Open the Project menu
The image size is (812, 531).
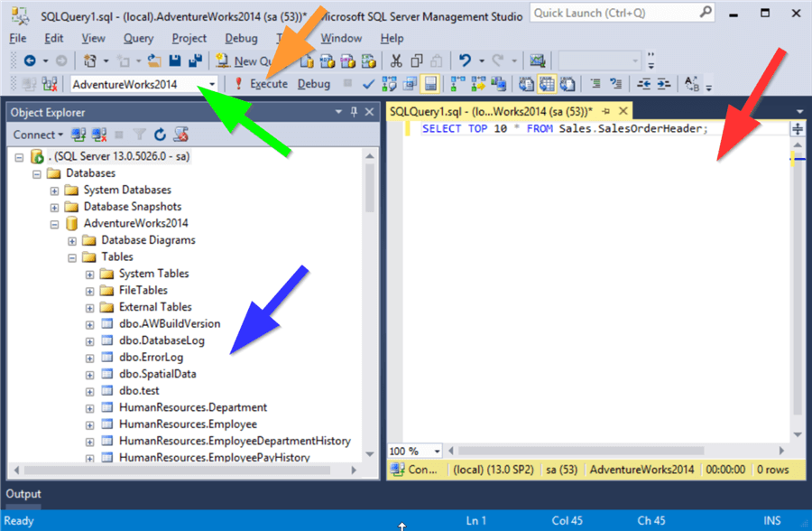click(189, 38)
